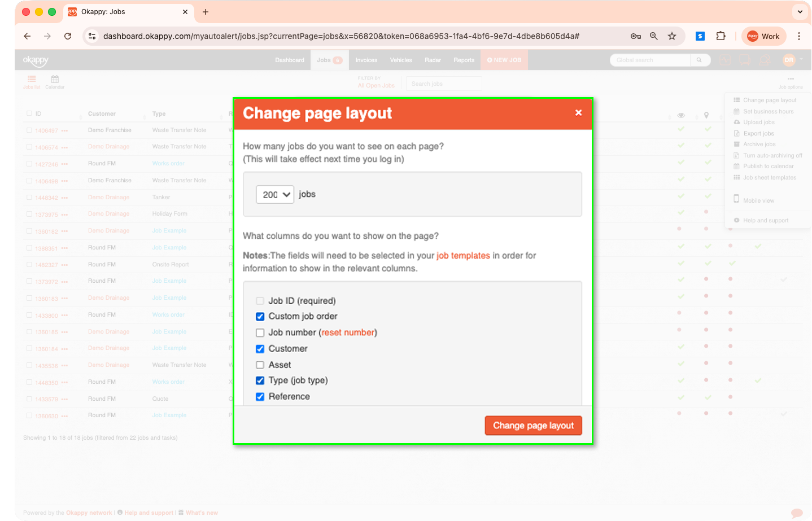Click the zoom magnifier icon in address bar
This screenshot has height=521, width=812.
pos(654,36)
